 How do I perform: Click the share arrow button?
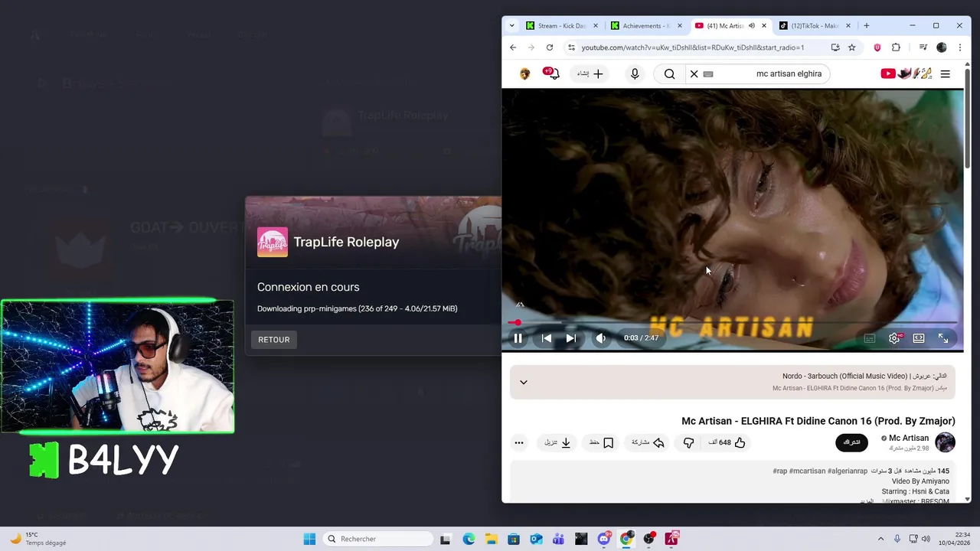coord(648,442)
